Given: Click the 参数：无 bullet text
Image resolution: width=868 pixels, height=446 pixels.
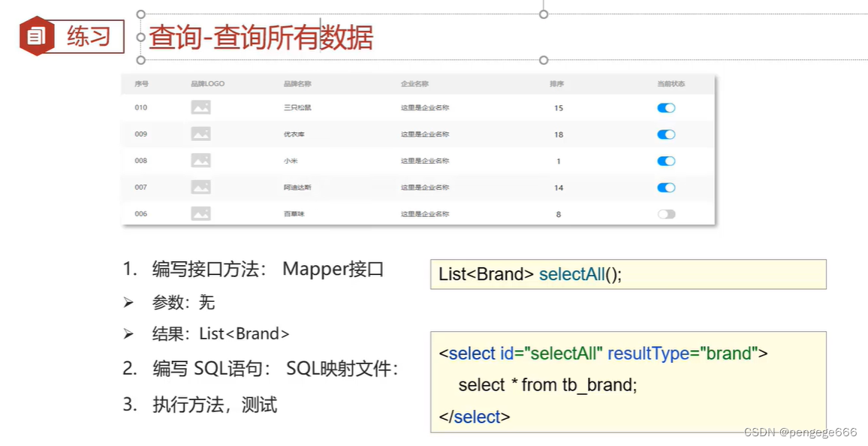Looking at the screenshot, I should (x=183, y=302).
